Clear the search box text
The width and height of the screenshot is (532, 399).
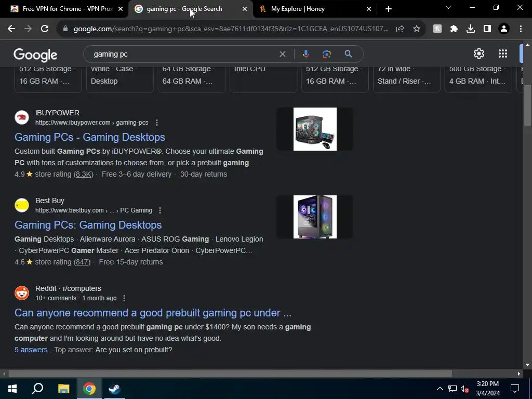[282, 54]
